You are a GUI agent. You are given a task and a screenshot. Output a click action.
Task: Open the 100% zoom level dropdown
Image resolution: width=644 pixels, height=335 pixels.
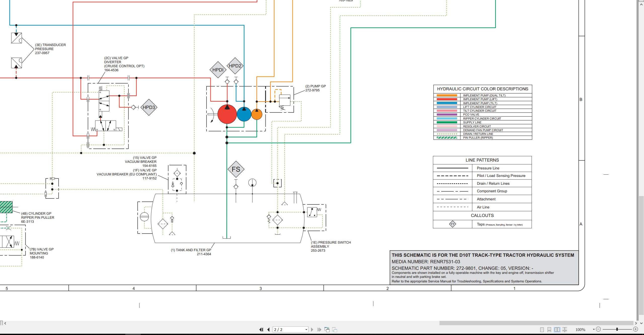pyautogui.click(x=594, y=329)
